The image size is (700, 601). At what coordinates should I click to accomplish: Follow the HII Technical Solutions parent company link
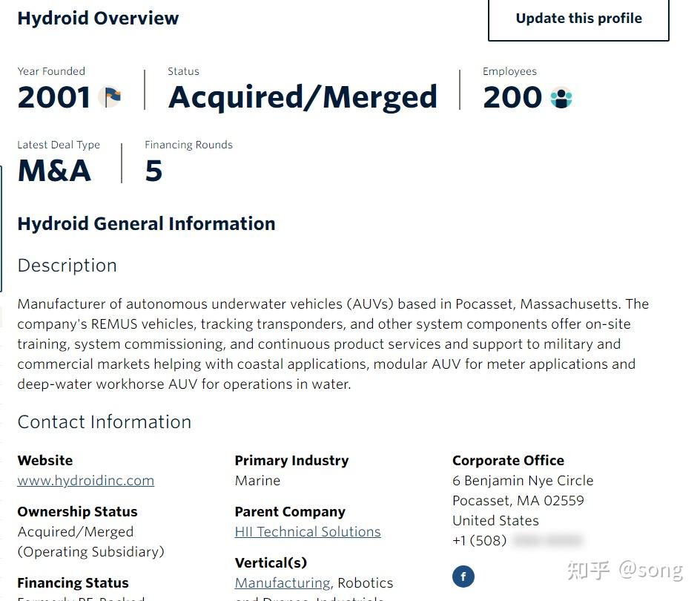[x=308, y=532]
